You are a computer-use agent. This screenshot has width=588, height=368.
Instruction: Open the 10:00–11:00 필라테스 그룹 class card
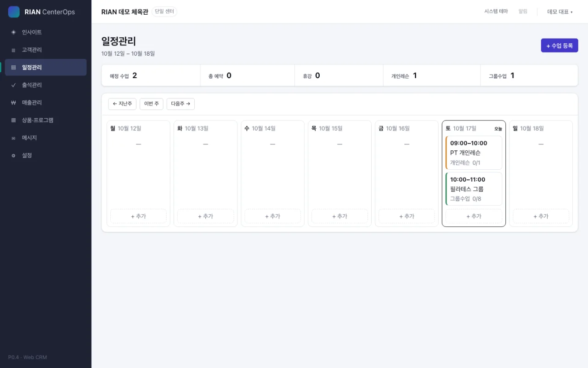[474, 189]
